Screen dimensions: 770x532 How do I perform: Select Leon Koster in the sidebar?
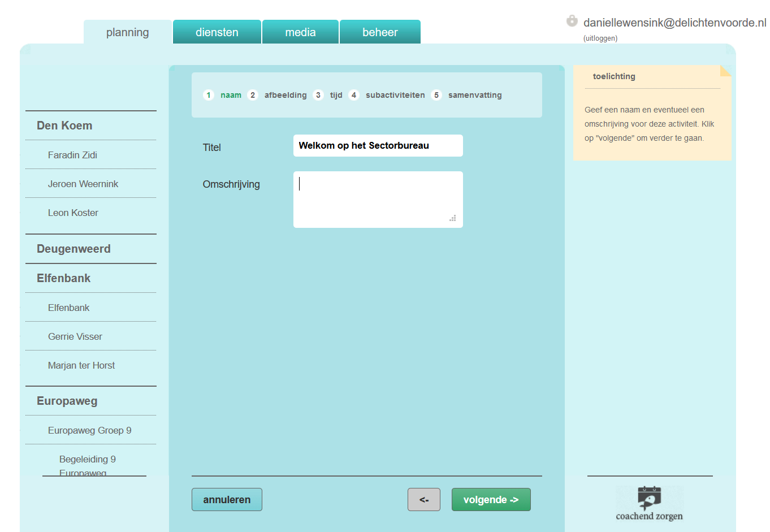point(73,213)
